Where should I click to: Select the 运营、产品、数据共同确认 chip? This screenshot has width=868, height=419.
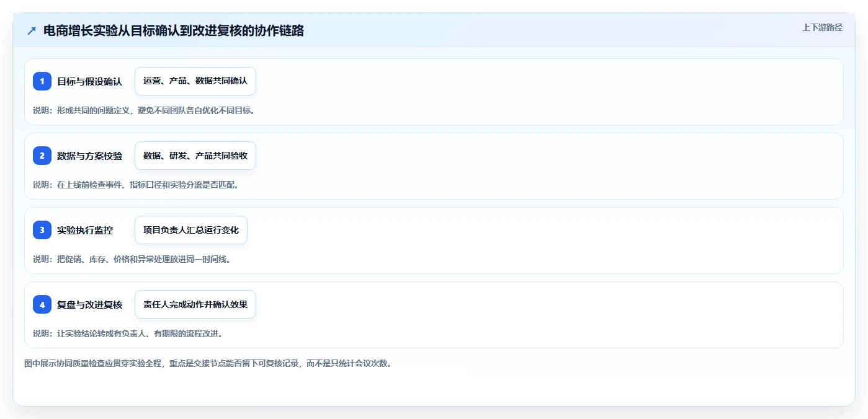(x=195, y=81)
